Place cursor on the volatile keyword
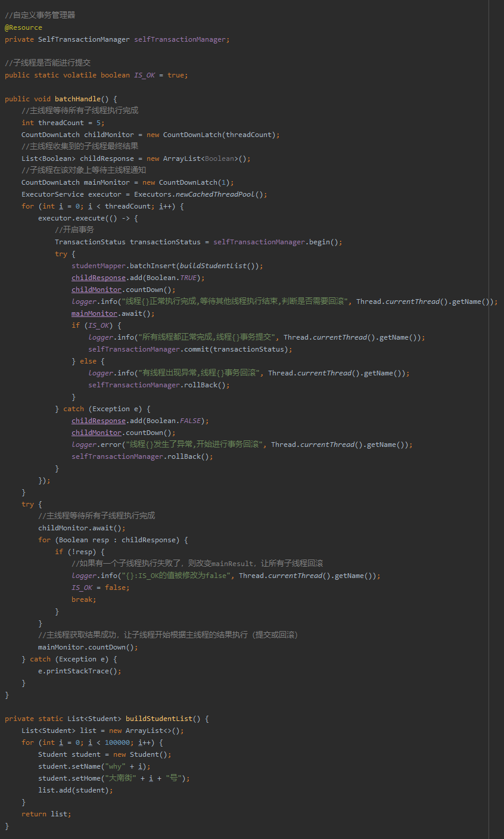504x839 pixels. 80,75
